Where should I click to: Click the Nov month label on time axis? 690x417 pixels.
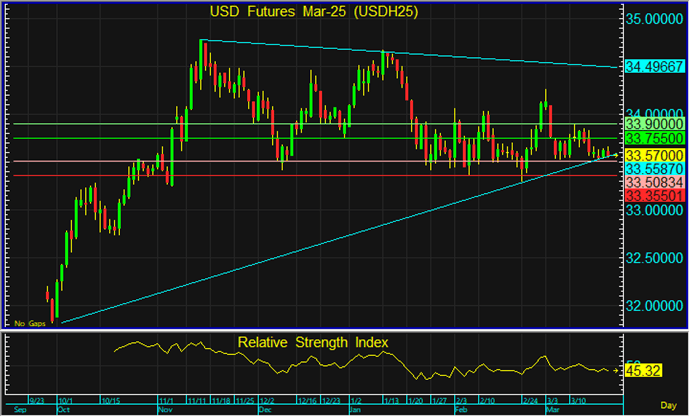tap(161, 410)
